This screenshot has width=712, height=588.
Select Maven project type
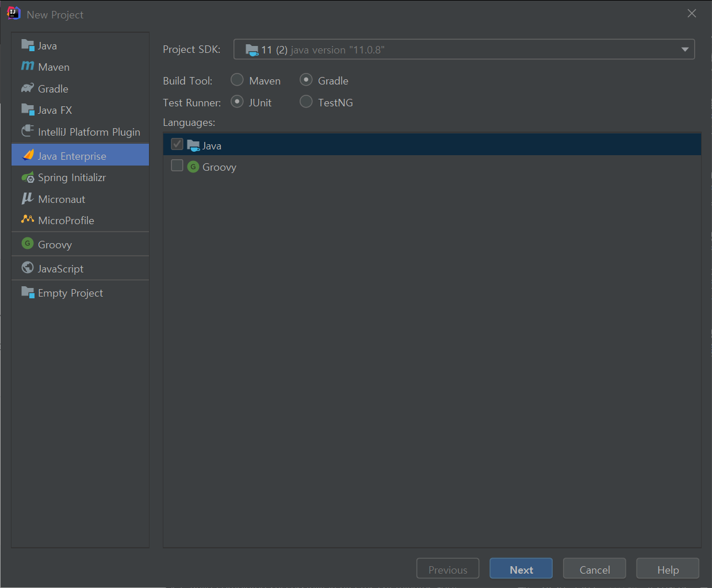pyautogui.click(x=80, y=67)
